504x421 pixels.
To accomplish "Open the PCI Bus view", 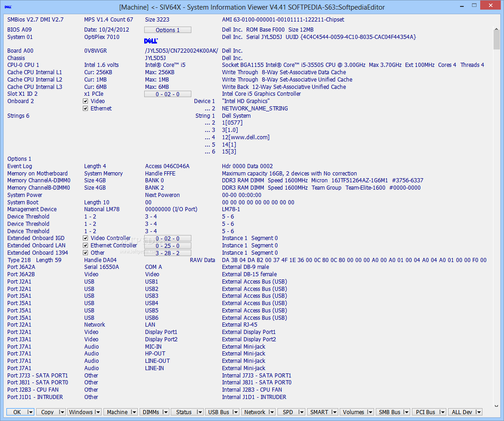I will 426,412.
